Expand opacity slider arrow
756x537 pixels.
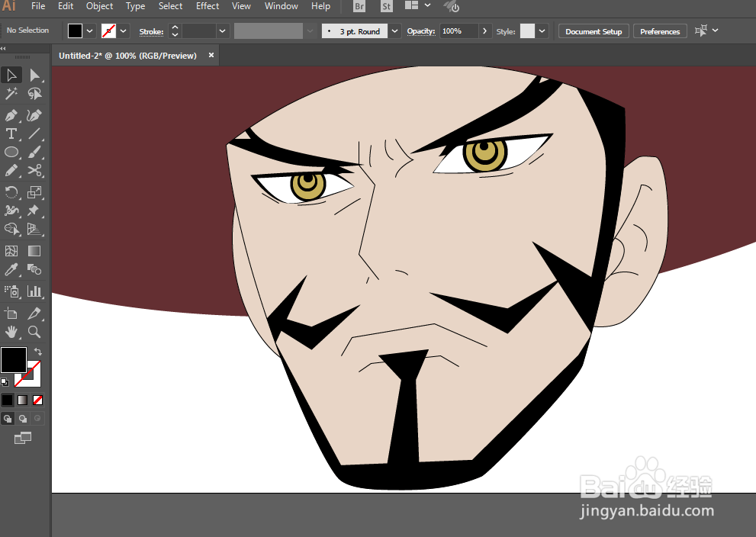pos(485,31)
